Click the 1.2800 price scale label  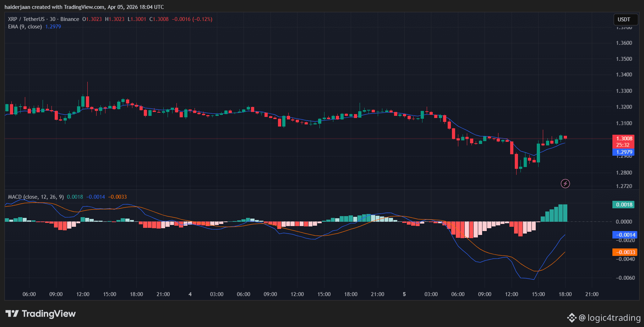tap(624, 173)
